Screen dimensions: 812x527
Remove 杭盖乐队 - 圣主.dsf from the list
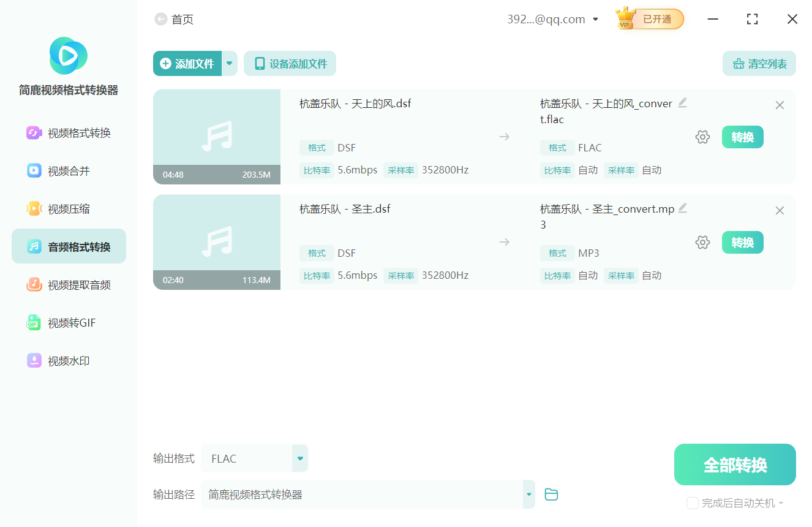(x=780, y=210)
